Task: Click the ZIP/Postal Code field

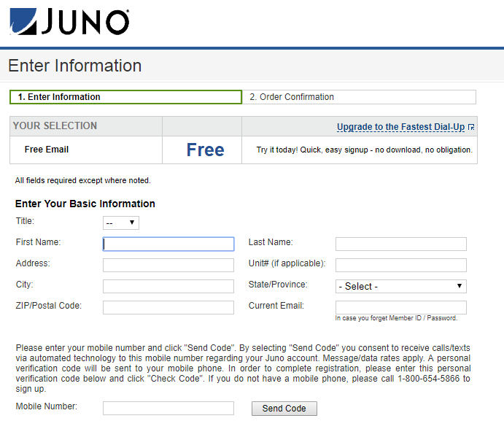Action: click(168, 307)
